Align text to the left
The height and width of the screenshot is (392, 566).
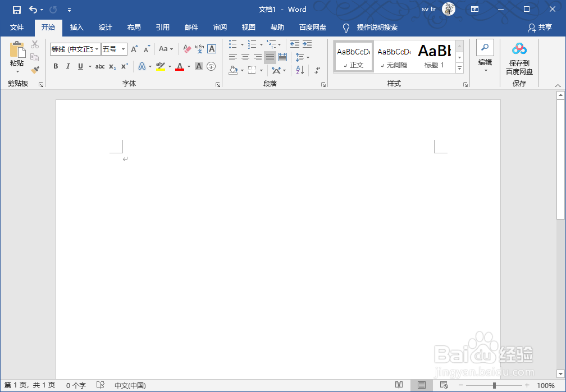pyautogui.click(x=233, y=57)
